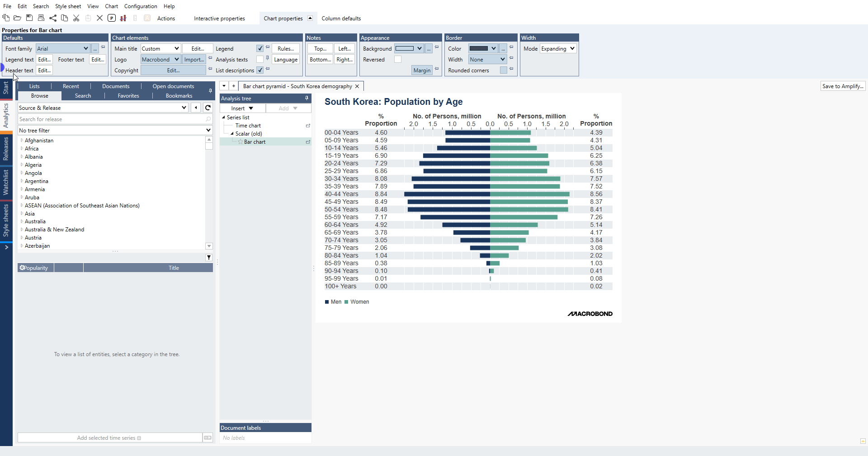This screenshot has width=868, height=456.
Task: Click the Cut scissors icon
Action: tap(76, 18)
